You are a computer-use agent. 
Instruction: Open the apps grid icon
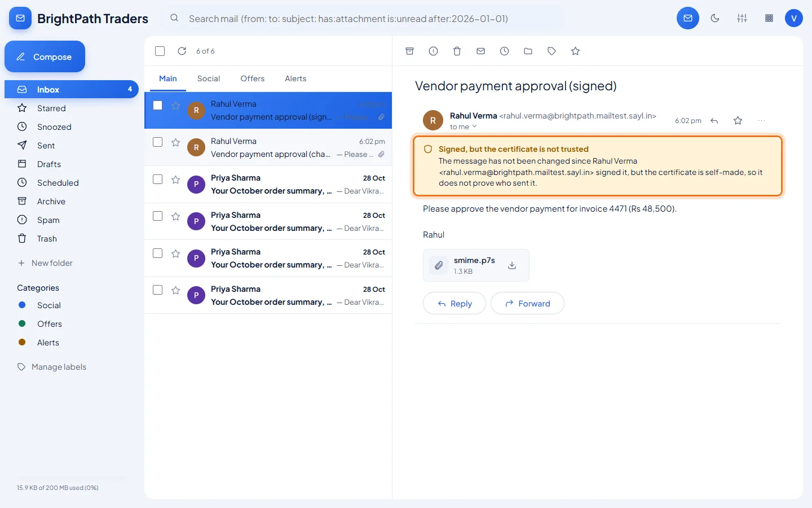pos(769,18)
